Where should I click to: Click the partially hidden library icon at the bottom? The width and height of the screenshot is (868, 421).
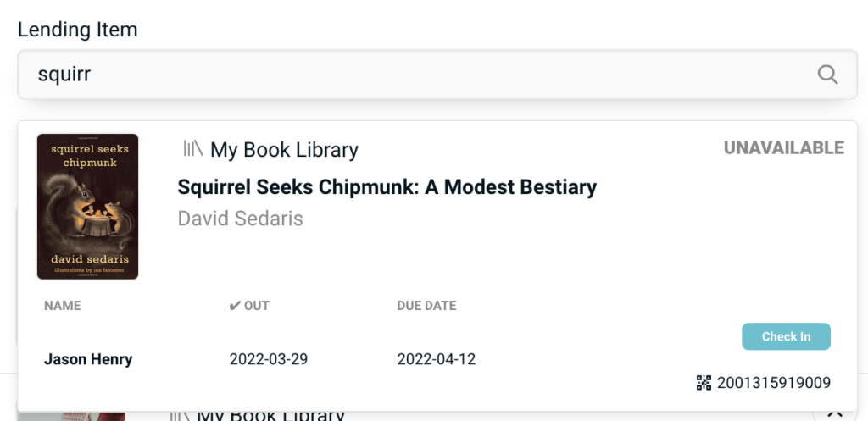(179, 415)
